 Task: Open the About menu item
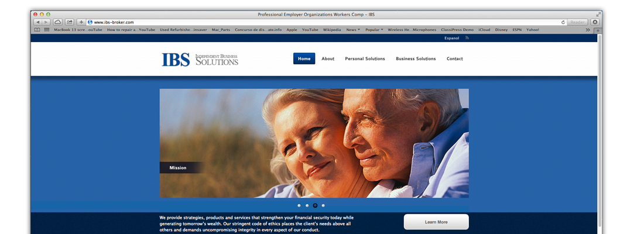click(328, 58)
